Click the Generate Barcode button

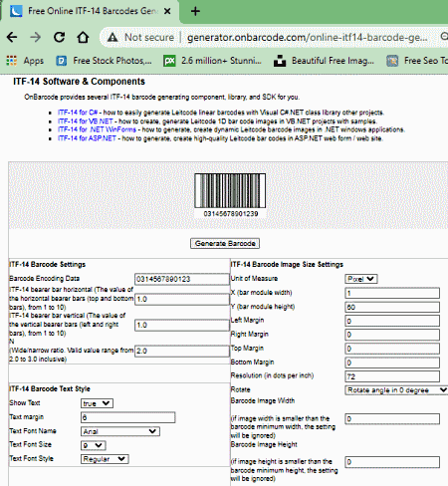225,243
